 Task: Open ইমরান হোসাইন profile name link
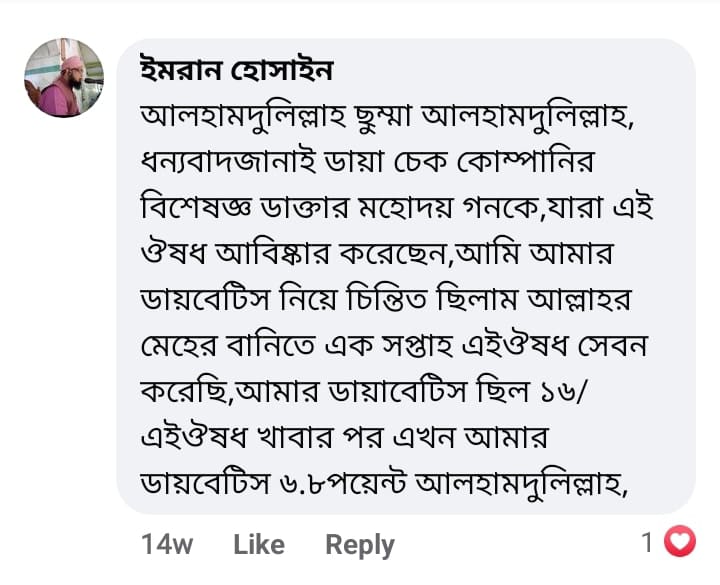coord(238,71)
